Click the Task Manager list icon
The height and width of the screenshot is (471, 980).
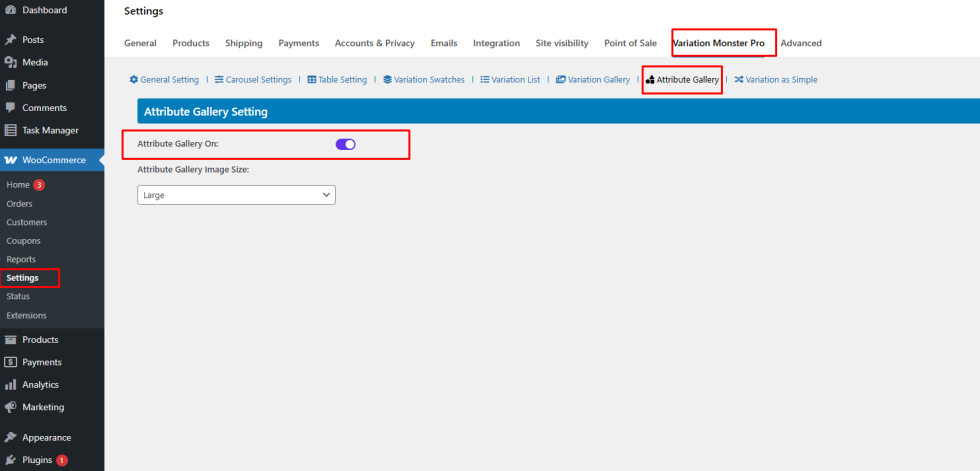coord(10,131)
